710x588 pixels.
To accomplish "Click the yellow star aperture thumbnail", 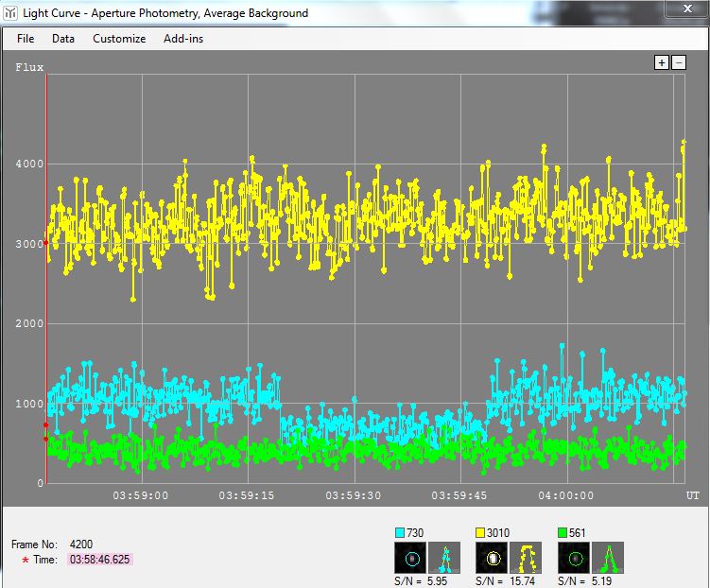I will 491,558.
